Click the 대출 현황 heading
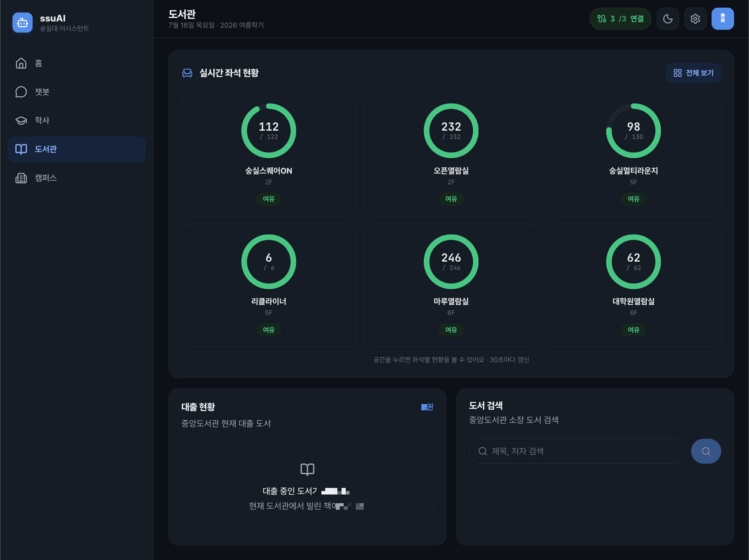 198,407
